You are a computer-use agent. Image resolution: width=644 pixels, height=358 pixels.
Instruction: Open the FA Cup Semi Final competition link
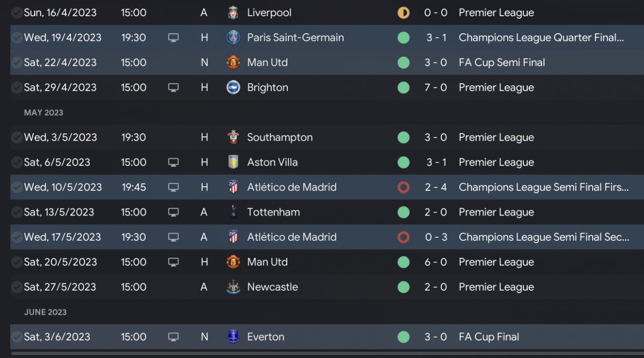point(502,62)
